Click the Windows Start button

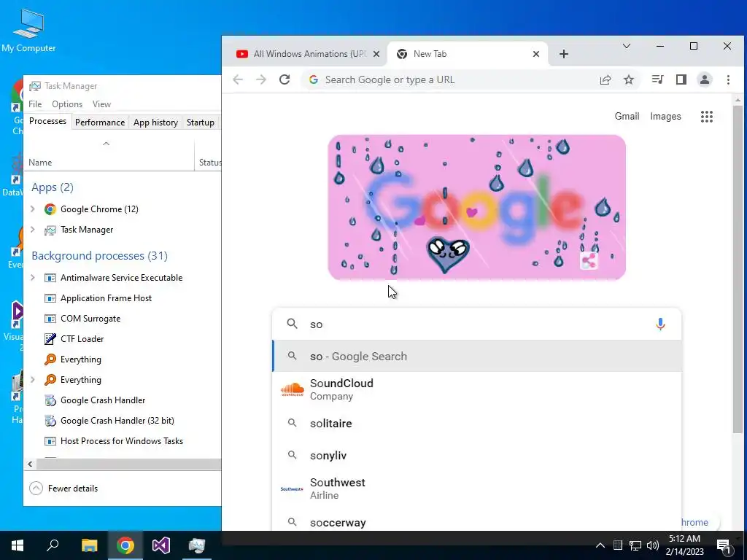(x=18, y=545)
